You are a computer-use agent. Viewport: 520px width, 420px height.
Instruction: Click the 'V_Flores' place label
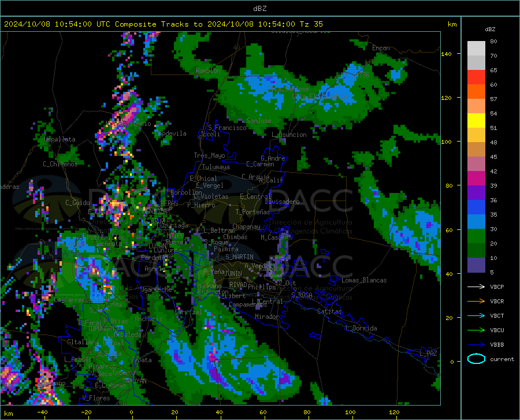point(96,398)
